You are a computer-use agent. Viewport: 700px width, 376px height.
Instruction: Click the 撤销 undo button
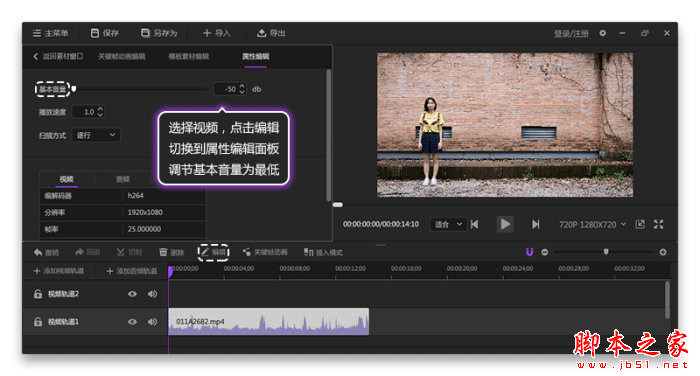tap(46, 252)
